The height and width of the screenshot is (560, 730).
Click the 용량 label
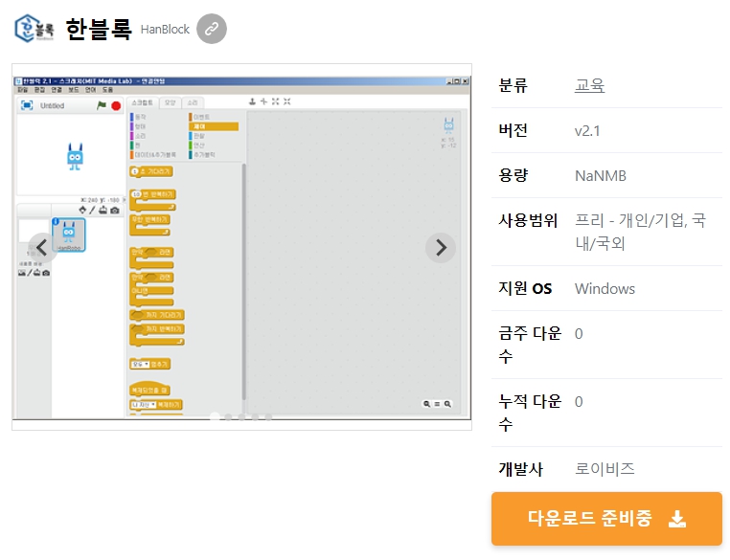tap(513, 175)
